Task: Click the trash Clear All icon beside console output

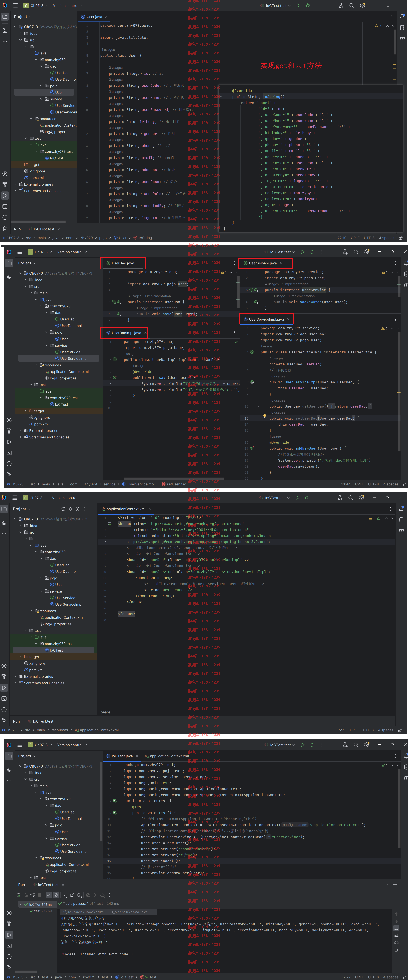Action: tap(396, 950)
